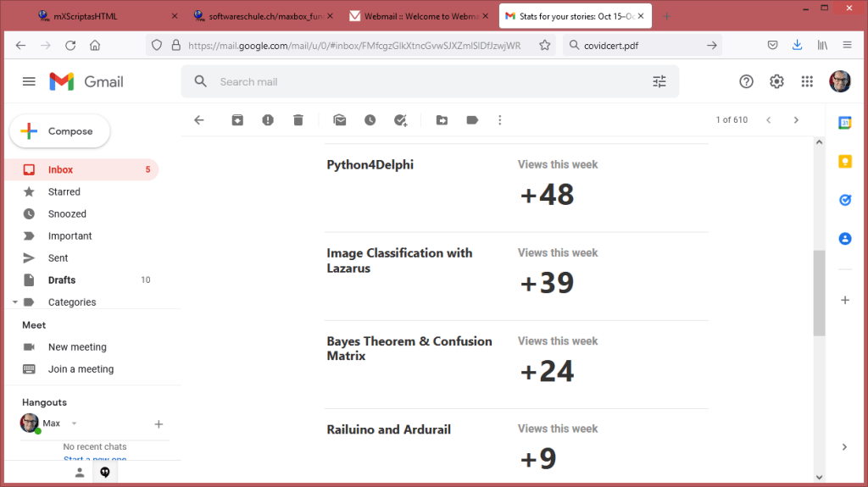The height and width of the screenshot is (487, 868).
Task: Snooze this email with clock icon
Action: pos(370,120)
